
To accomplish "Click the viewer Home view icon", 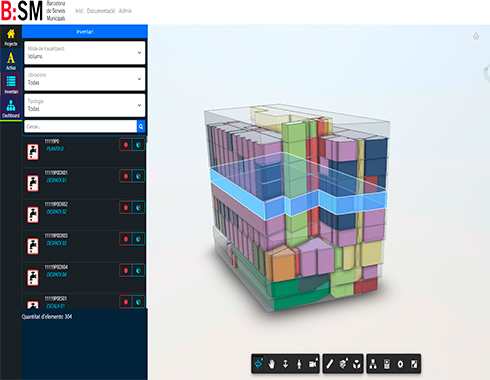I will pos(476,36).
